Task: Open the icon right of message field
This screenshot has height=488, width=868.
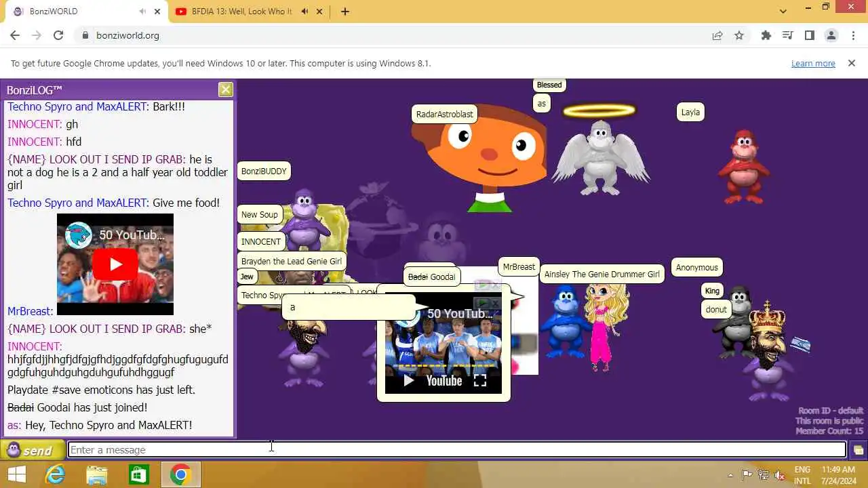Action: [x=858, y=450]
